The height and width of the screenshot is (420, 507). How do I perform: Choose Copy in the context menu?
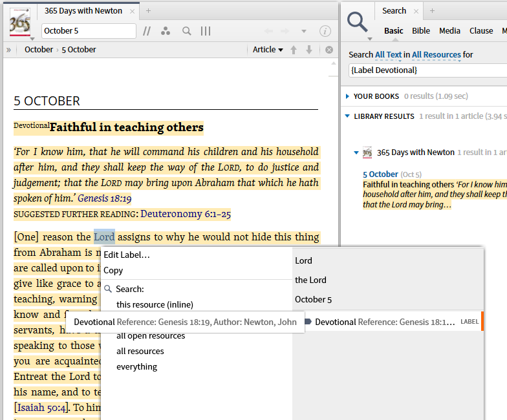tap(113, 270)
